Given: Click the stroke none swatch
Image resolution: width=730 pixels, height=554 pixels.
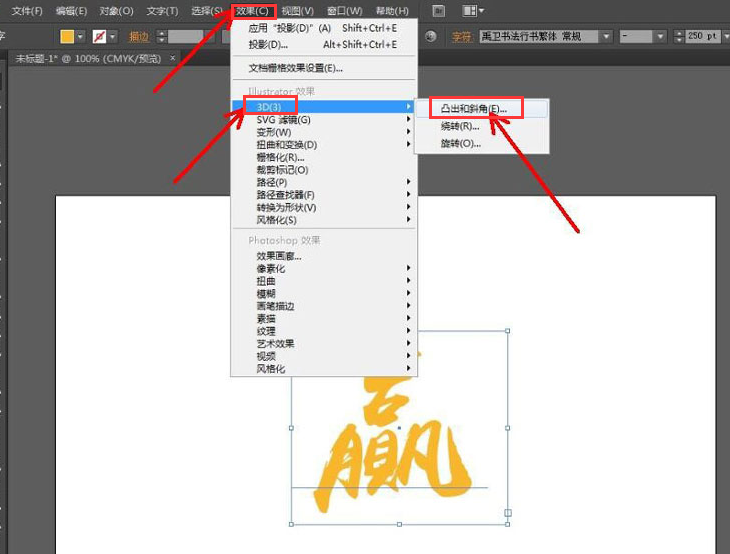Looking at the screenshot, I should tap(99, 36).
